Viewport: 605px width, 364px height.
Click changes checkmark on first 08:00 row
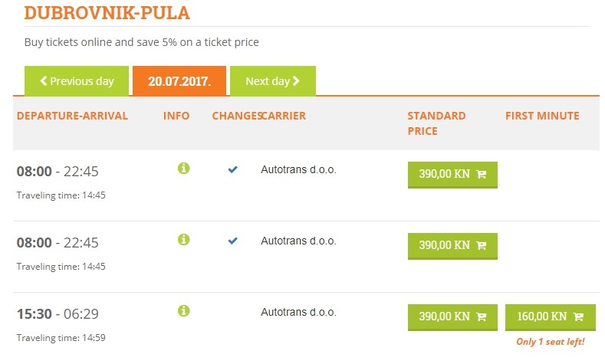[x=233, y=169]
